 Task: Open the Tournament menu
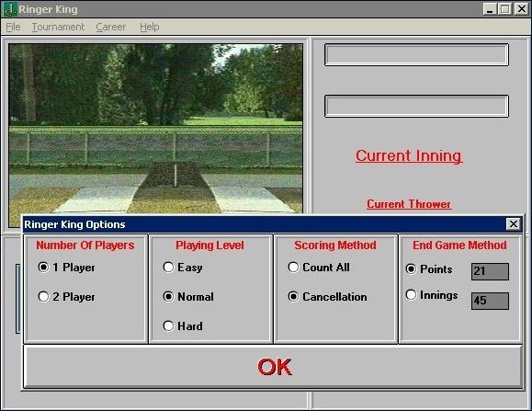pos(58,27)
